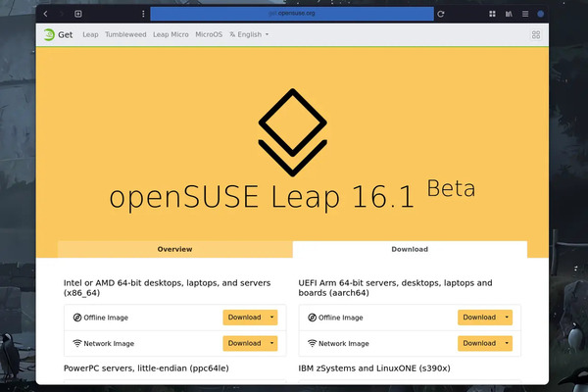The image size is (588, 392).
Task: Open the library bookmarks icon
Action: [509, 14]
